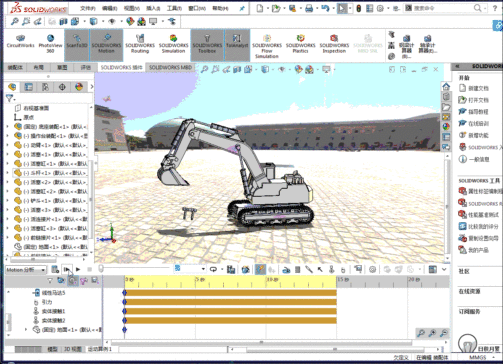Click the Edit Appearance color ball in the top-left toolbar
The width and height of the screenshot is (503, 364).
click(130, 22)
